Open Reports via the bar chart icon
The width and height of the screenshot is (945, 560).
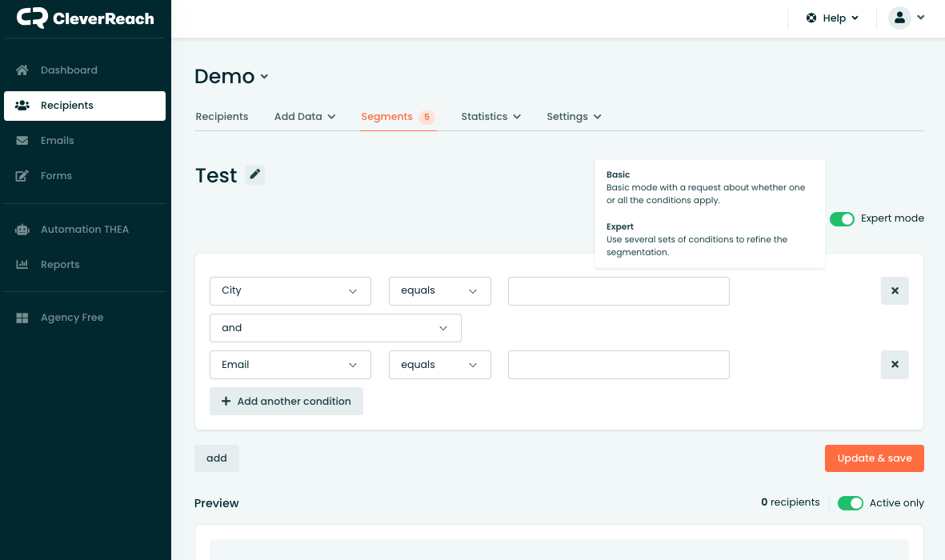pos(22,265)
